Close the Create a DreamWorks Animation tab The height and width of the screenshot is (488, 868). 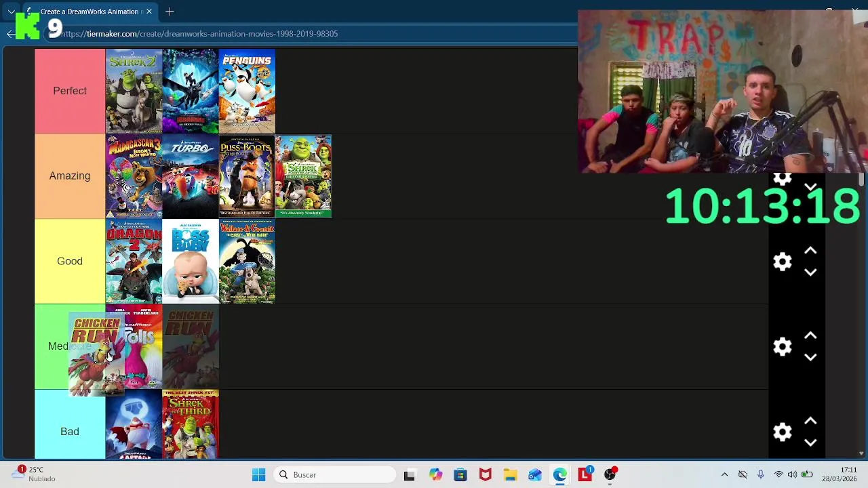(x=149, y=12)
